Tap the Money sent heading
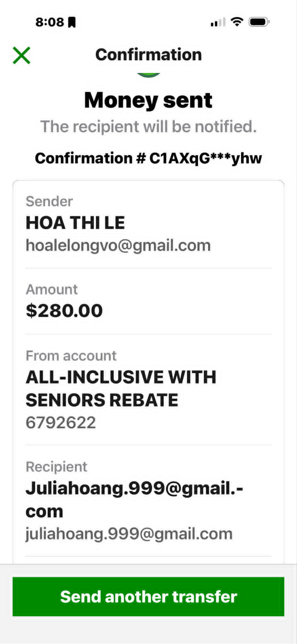The width and height of the screenshot is (297, 644). point(148,100)
